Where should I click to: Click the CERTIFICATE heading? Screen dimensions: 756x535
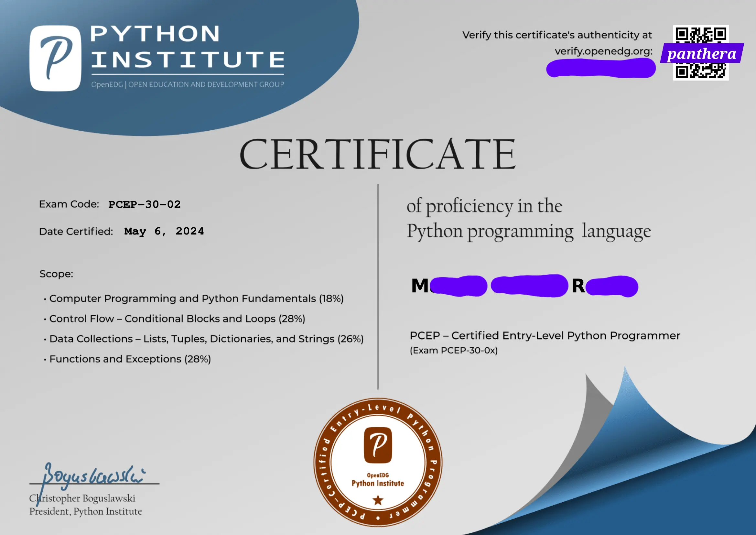(x=377, y=154)
